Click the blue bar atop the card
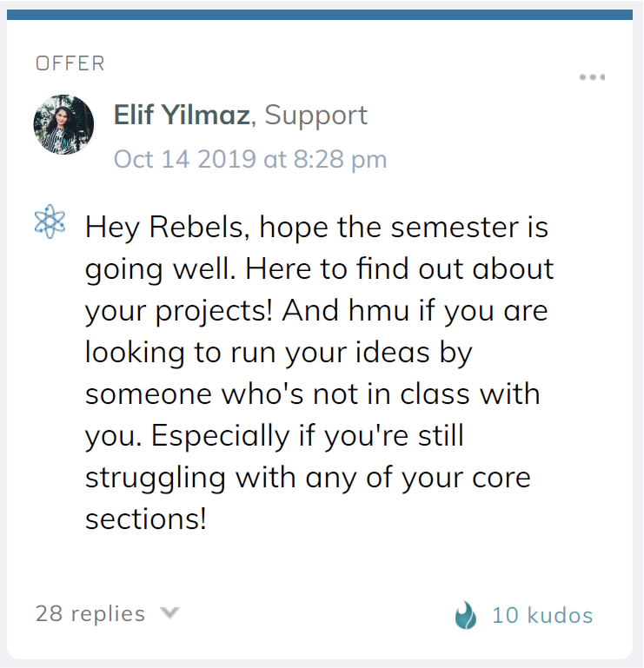The height and width of the screenshot is (668, 644). pos(320,15)
